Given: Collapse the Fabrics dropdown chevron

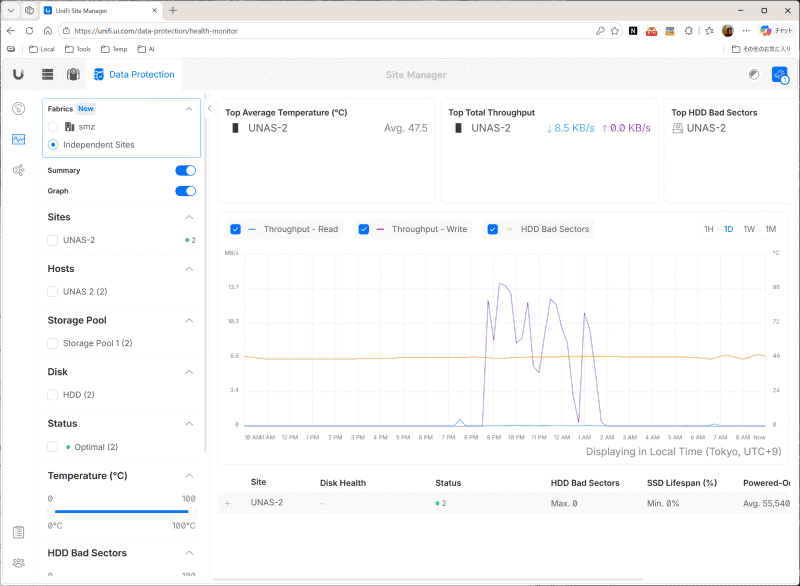Looking at the screenshot, I should tap(189, 109).
